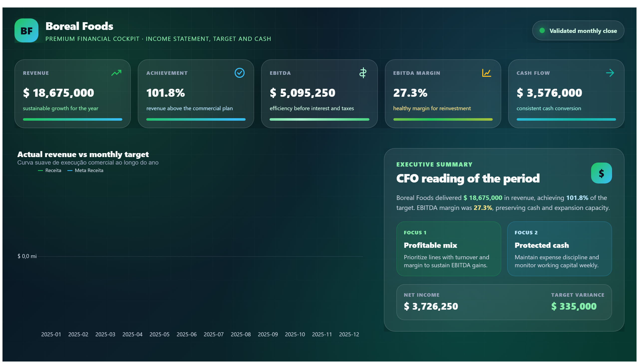The image size is (639, 364).
Task: Click the Validated monthly close pill
Action: click(578, 30)
